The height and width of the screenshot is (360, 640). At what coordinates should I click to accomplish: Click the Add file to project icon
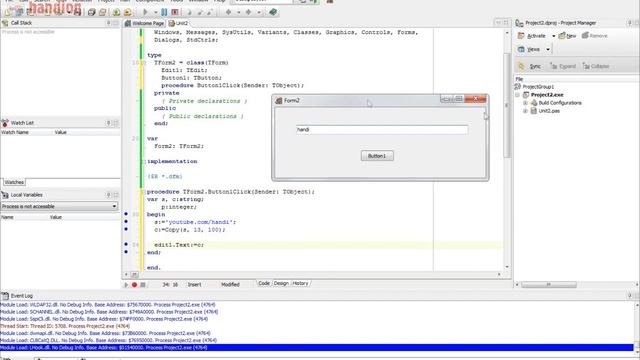pos(117,12)
